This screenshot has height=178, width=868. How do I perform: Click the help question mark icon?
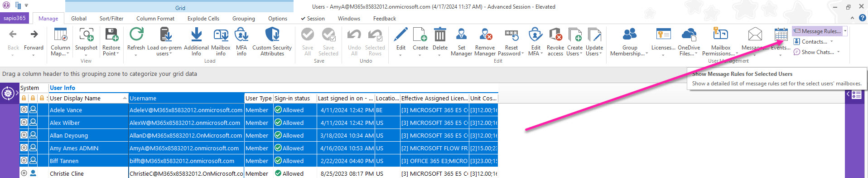coord(862,18)
